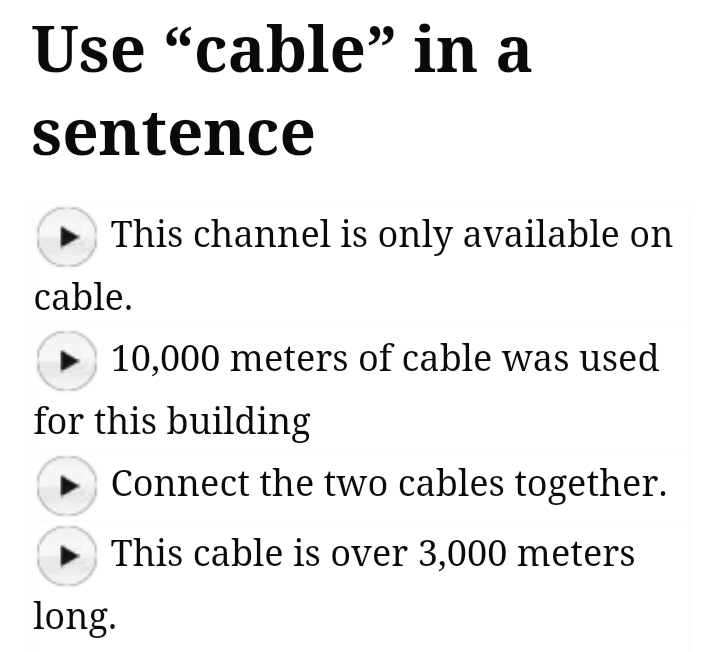Play audio for "This channel is only available" sentence
719x652 pixels.
click(x=66, y=236)
